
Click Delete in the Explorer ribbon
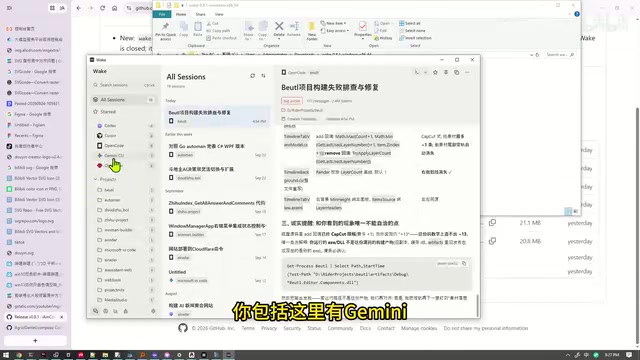point(279,29)
